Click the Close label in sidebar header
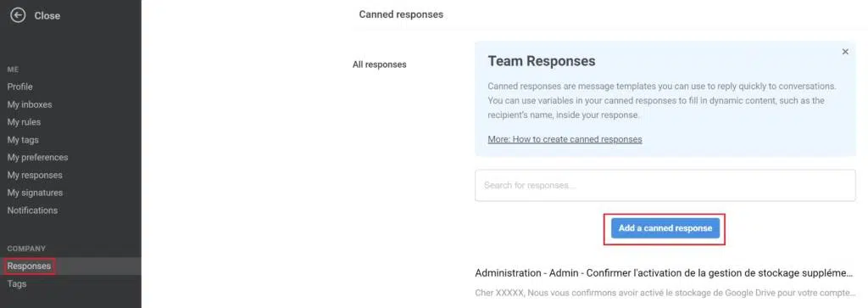 (x=47, y=15)
